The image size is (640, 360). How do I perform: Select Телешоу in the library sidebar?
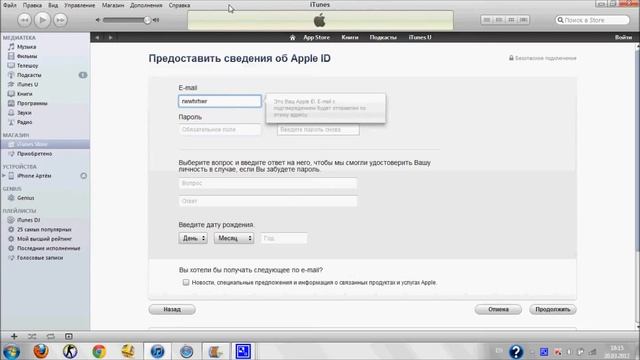pos(27,66)
